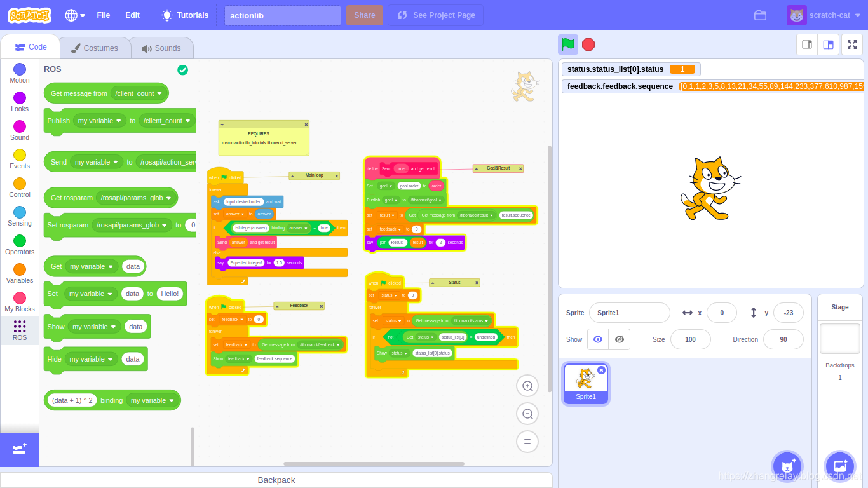
Task: Switch to the Costumes tab
Action: point(95,48)
